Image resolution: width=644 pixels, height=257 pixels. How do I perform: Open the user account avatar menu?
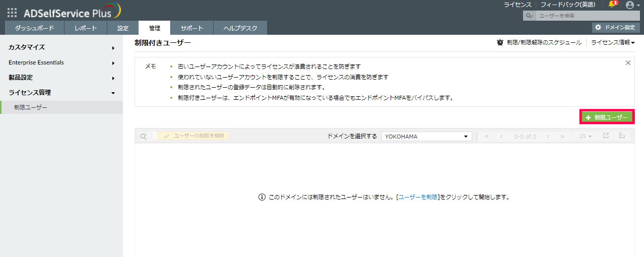click(x=632, y=5)
